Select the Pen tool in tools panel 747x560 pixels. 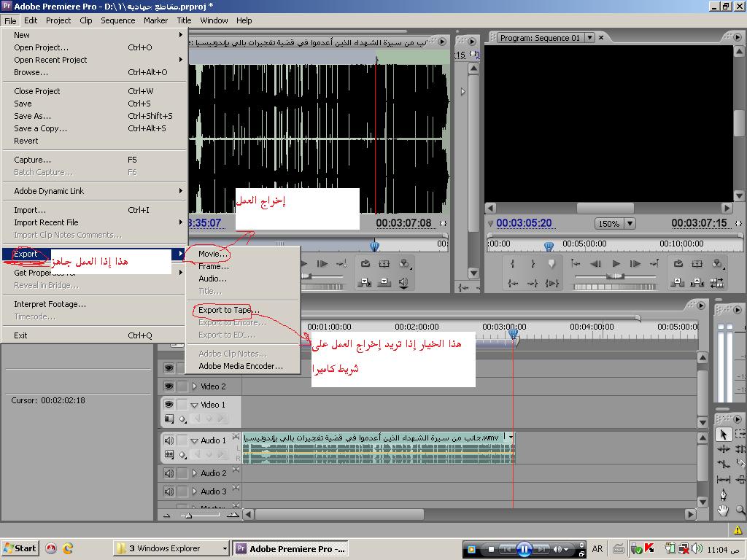point(723,495)
